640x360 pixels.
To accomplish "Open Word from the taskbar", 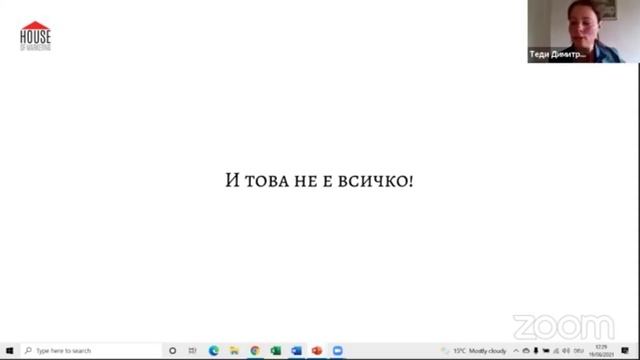I will [296, 351].
